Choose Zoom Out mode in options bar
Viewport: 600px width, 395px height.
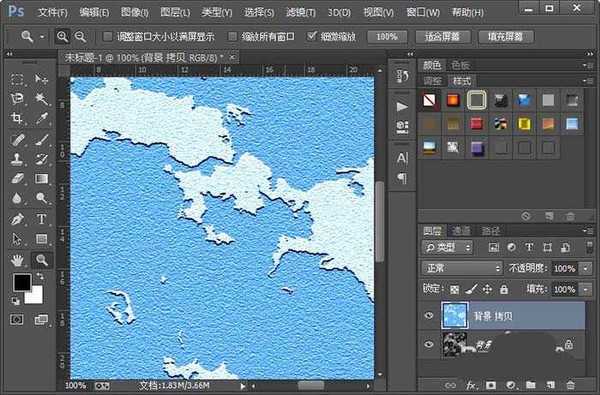(80, 37)
